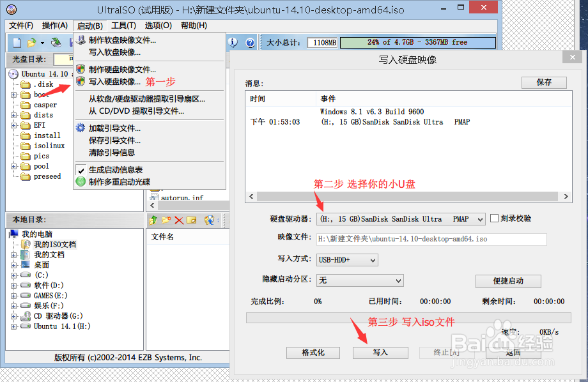Open the 帮助(H) menu

coord(194,26)
